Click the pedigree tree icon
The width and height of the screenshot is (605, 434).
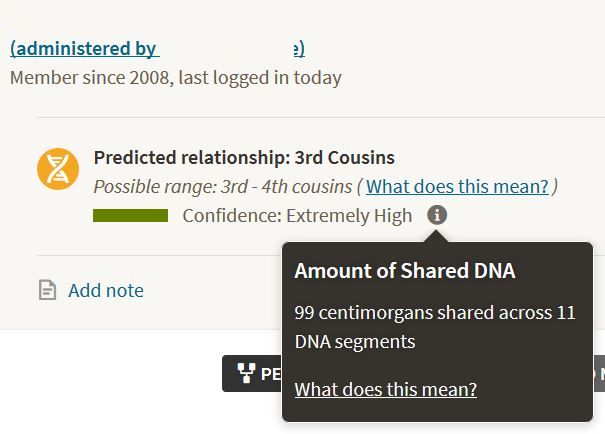tap(246, 374)
